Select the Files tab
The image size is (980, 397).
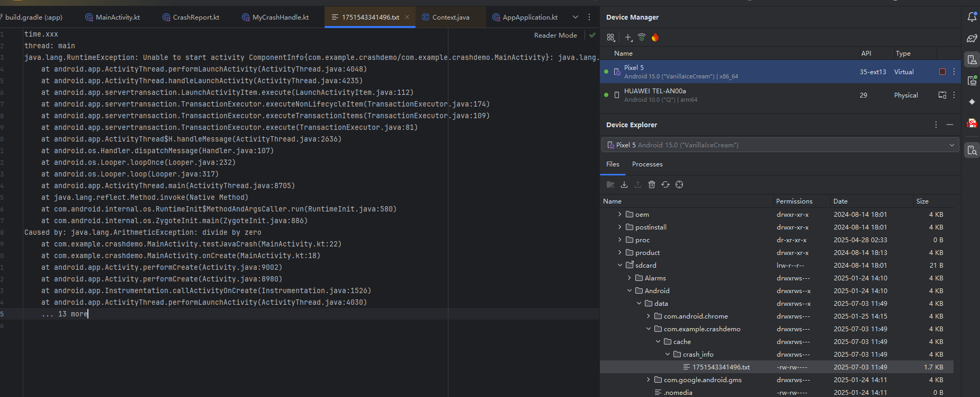tap(613, 164)
